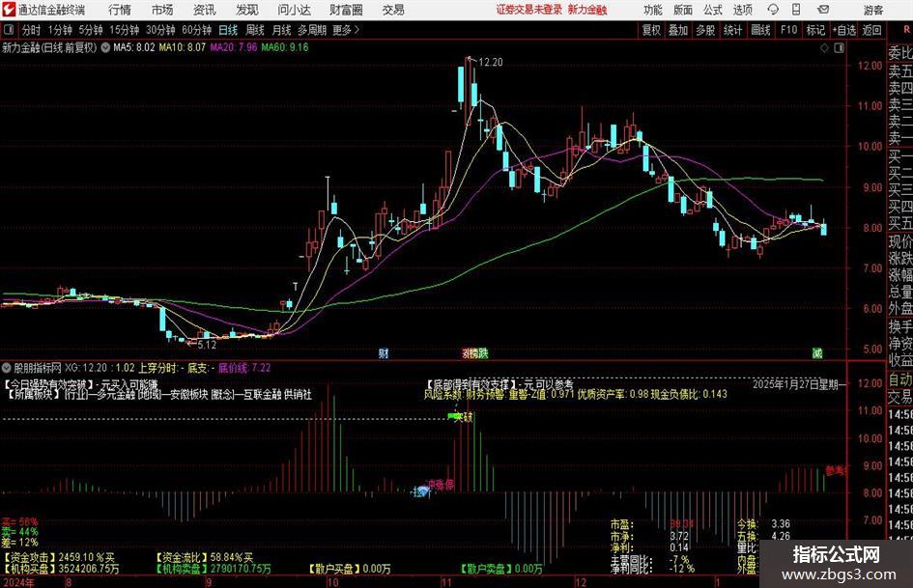913x588 pixels.
Task: Click the red R icon at top right
Action: (x=906, y=30)
